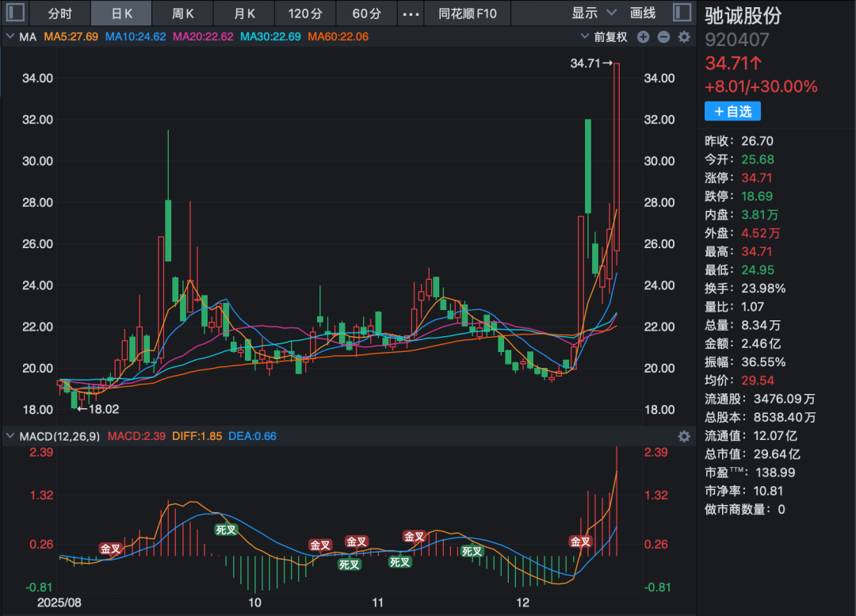Collapse the MACD indicator panel arrow

point(10,436)
